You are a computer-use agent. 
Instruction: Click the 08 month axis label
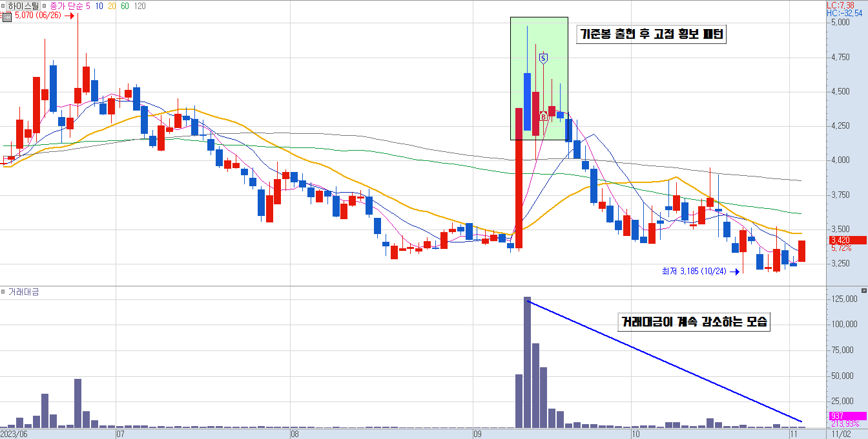tap(294, 434)
